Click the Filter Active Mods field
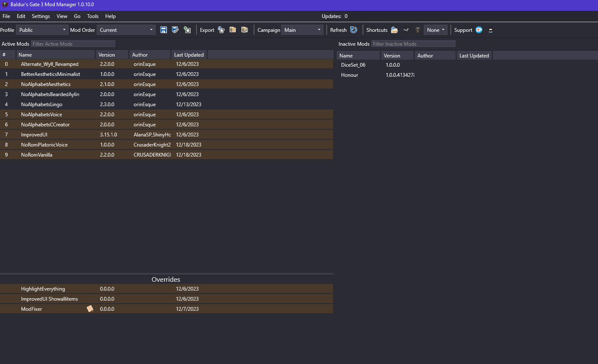 pyautogui.click(x=73, y=44)
